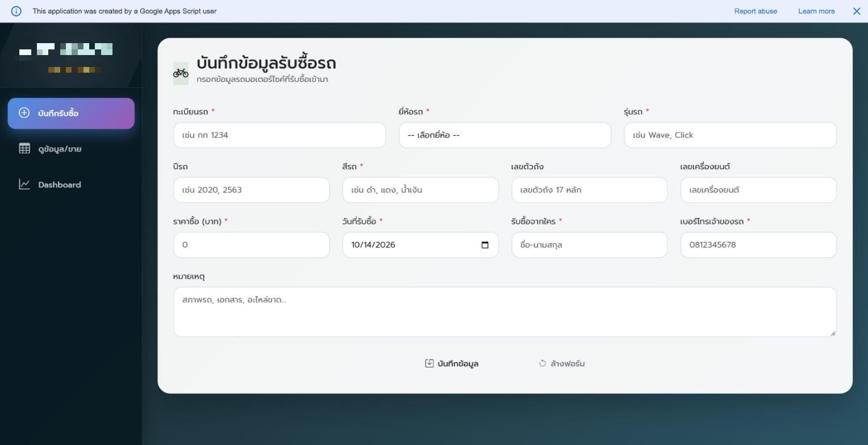Focus the ทะเบียนรถ input field
The height and width of the screenshot is (445, 868).
click(x=279, y=135)
